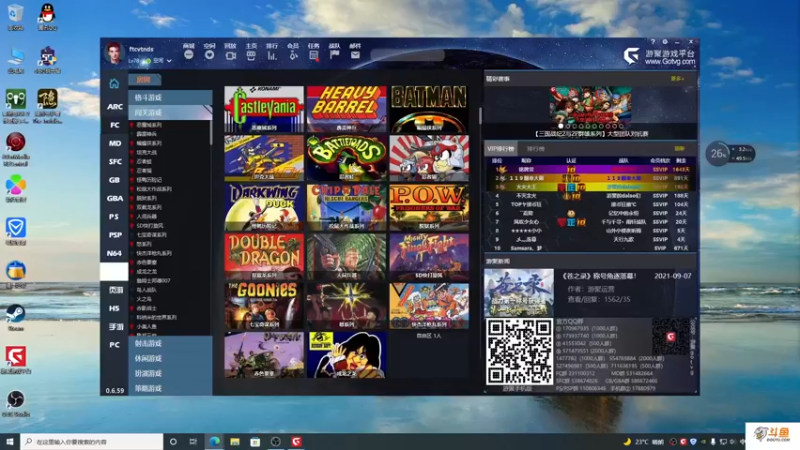The image size is (800, 450).
Task: Open the Battletoads game tile
Action: click(x=346, y=158)
